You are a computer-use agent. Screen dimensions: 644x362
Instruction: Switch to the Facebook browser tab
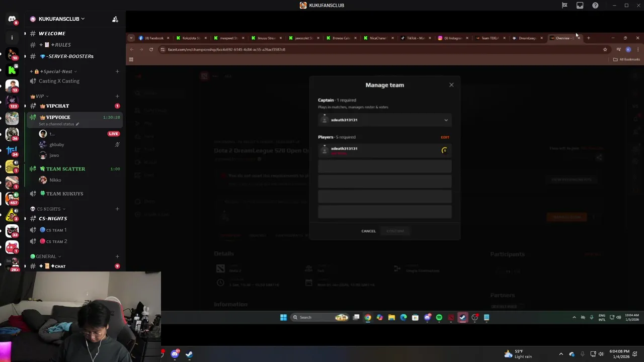tap(154, 38)
